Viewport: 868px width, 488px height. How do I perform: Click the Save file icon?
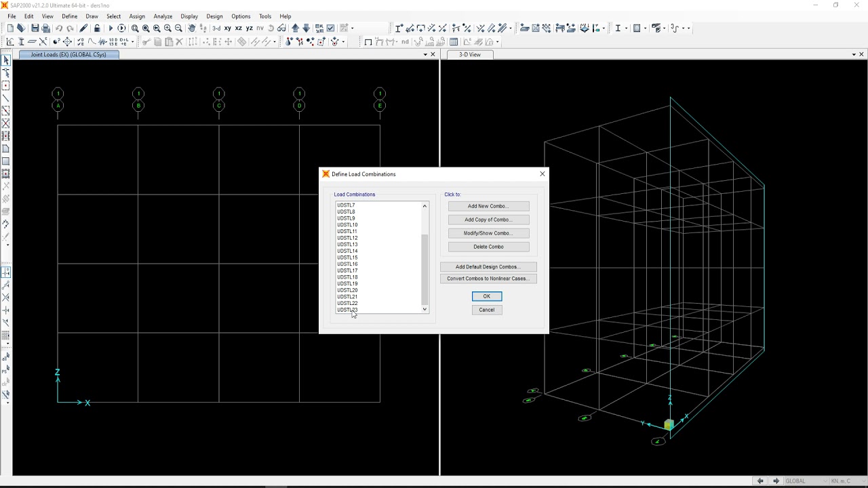coord(35,28)
